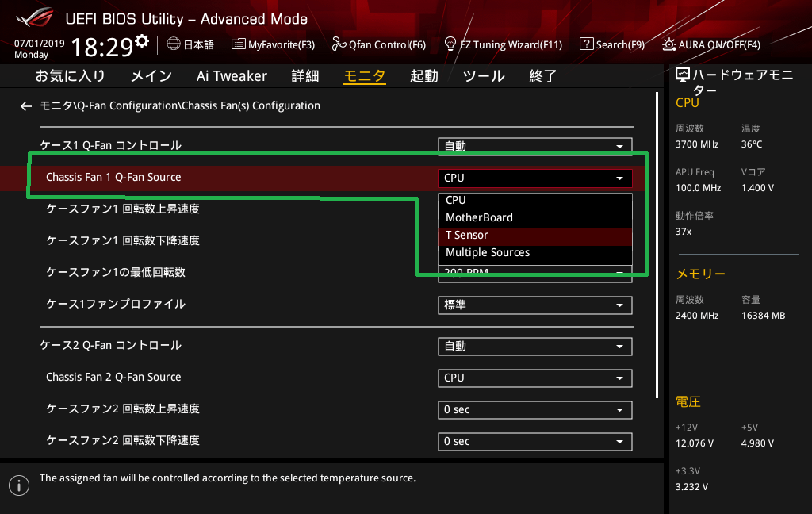This screenshot has width=812, height=514.
Task: Open ケースファン2 回転数下降速度 dropdown
Action: point(535,442)
